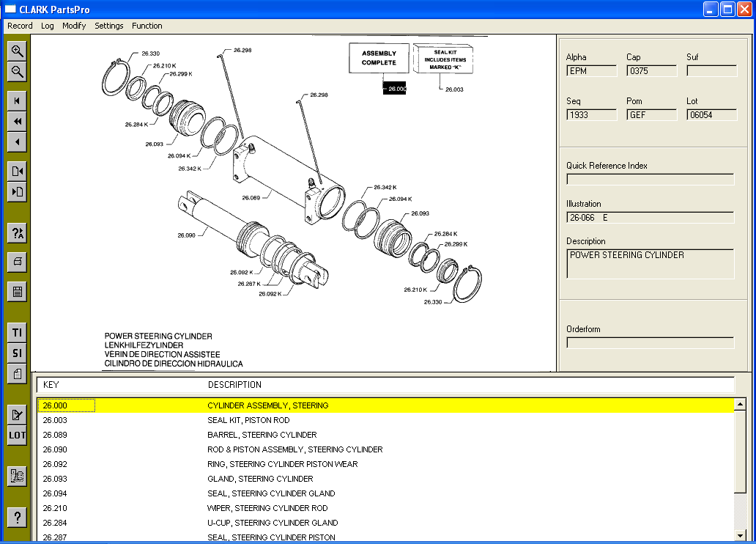Image resolution: width=756 pixels, height=544 pixels.
Task: Click the Cap field containing 0375
Action: 652,71
